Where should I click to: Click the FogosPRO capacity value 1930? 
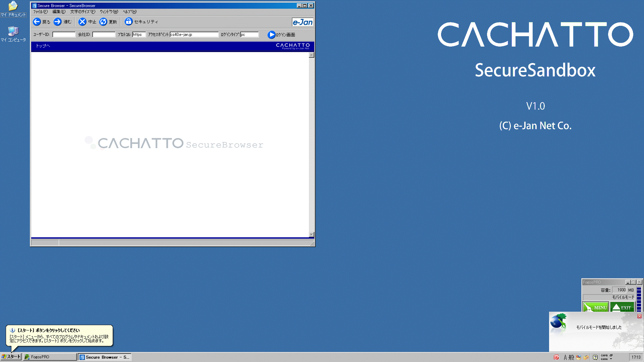(619, 290)
